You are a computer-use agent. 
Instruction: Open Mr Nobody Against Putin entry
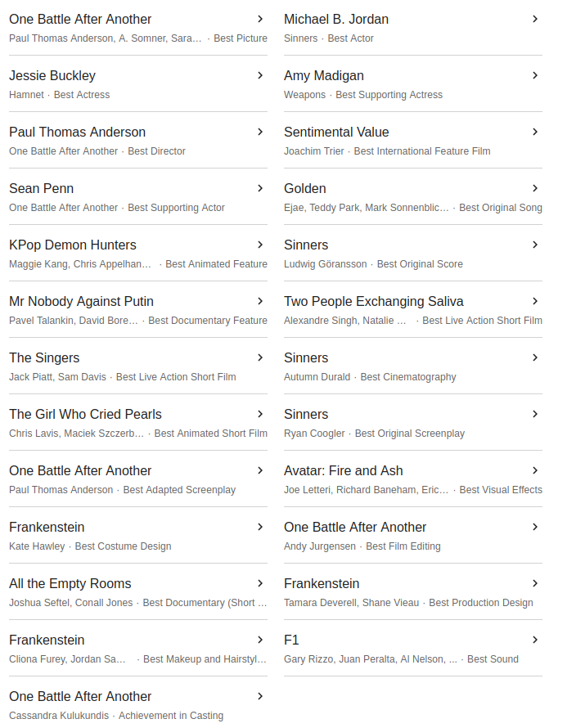point(138,310)
